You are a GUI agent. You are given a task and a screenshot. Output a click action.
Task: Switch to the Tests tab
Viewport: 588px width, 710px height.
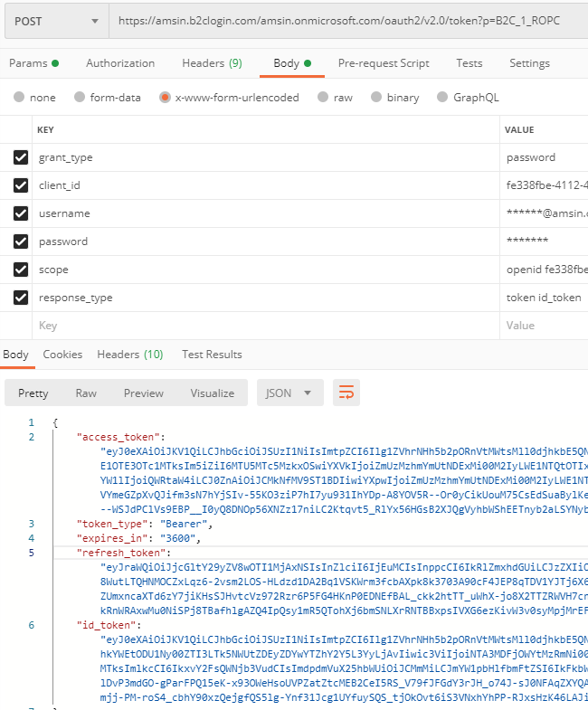point(469,63)
